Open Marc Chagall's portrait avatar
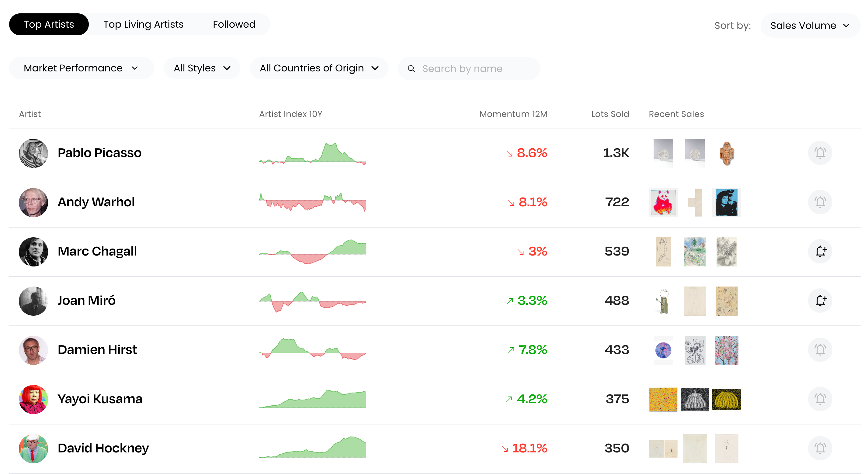868x474 pixels. [x=33, y=252]
